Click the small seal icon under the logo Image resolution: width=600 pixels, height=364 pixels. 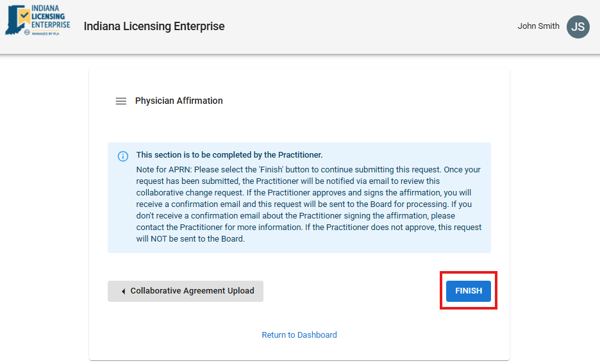click(27, 32)
